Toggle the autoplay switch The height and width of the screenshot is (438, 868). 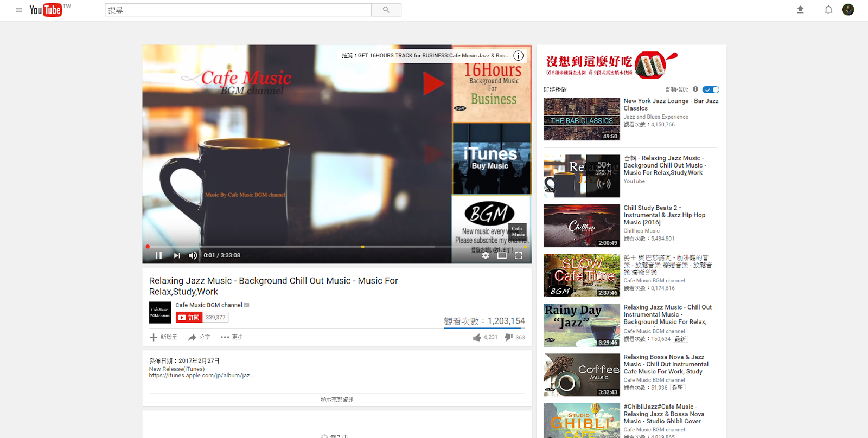(x=711, y=89)
